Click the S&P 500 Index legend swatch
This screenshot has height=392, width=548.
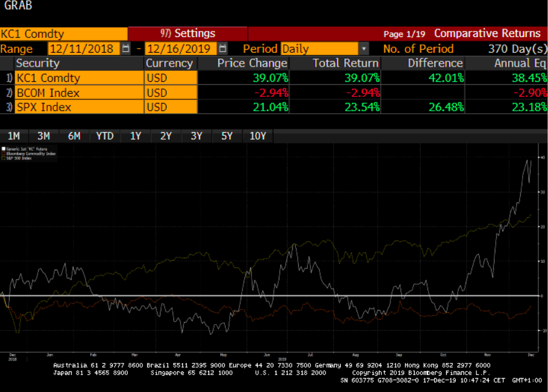[4, 158]
